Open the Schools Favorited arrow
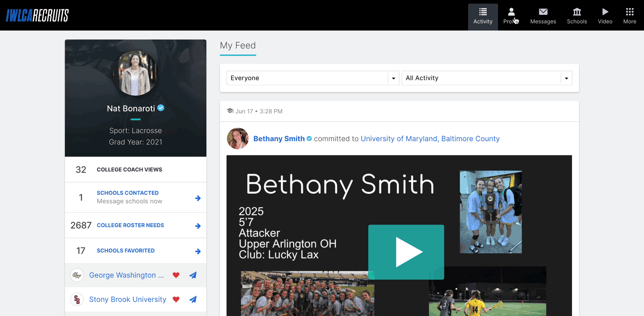This screenshot has height=316, width=644. [x=198, y=251]
